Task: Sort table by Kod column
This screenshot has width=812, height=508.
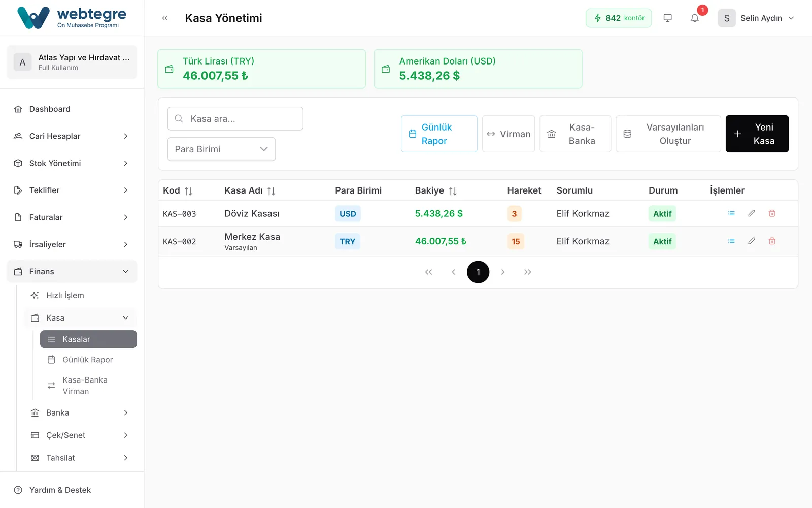Action: [x=188, y=191]
